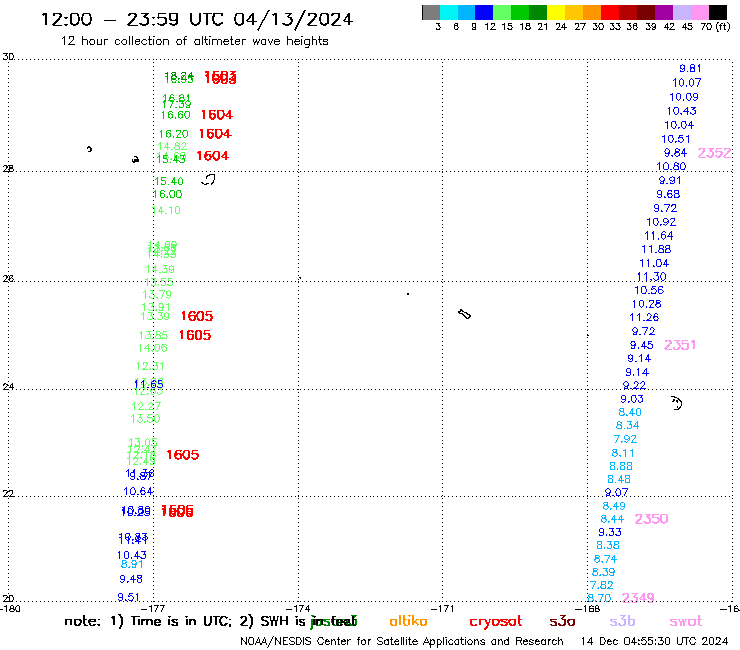Click the gray 3 ft legend swatch
740x650 pixels.
[431, 12]
